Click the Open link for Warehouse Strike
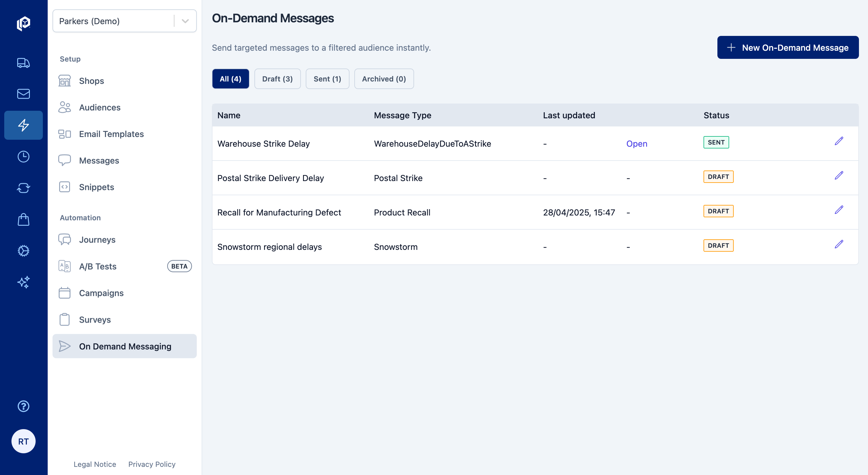This screenshot has width=868, height=475. tap(637, 144)
